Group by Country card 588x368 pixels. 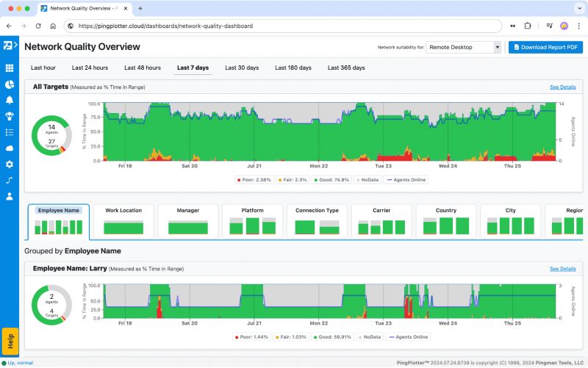click(x=446, y=221)
